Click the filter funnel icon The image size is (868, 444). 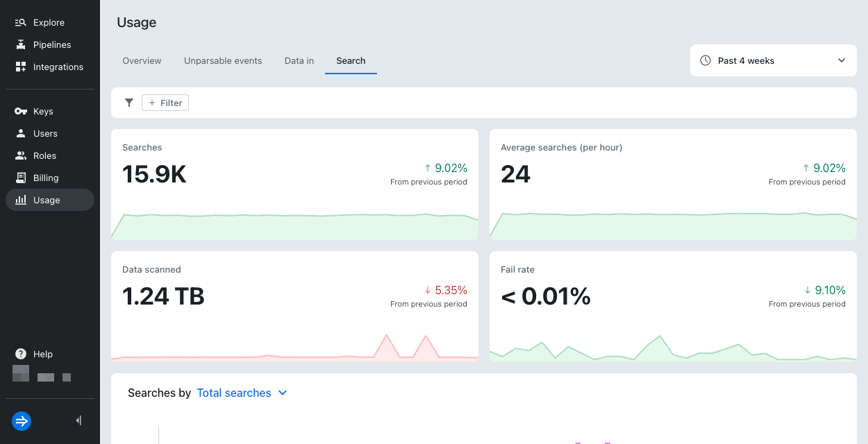129,102
